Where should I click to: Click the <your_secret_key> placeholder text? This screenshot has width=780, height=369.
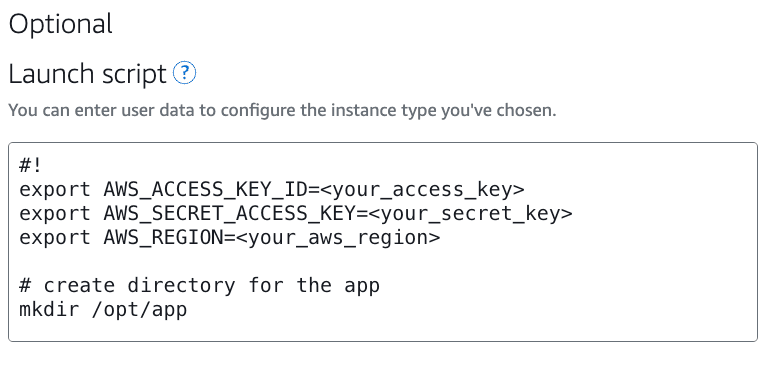[471, 214]
